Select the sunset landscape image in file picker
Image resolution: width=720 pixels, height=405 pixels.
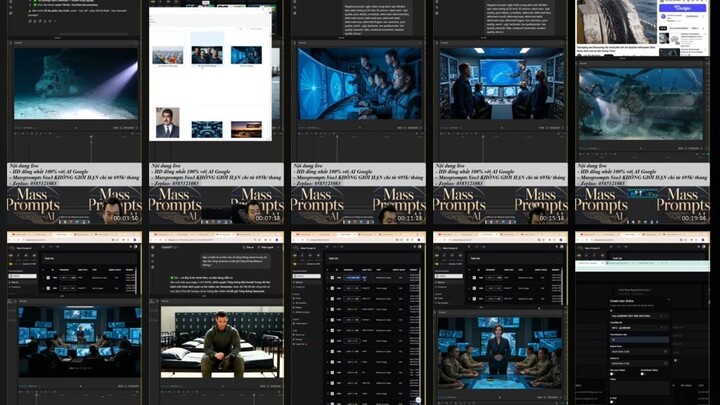247,129
